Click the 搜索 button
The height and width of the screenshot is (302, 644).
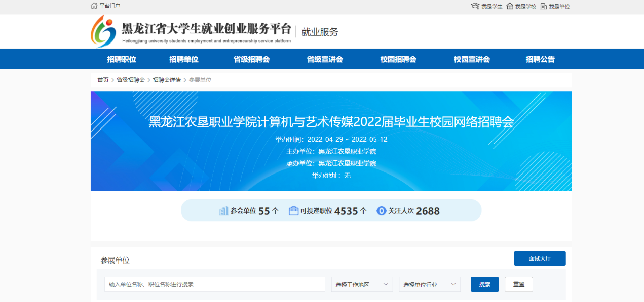click(485, 284)
